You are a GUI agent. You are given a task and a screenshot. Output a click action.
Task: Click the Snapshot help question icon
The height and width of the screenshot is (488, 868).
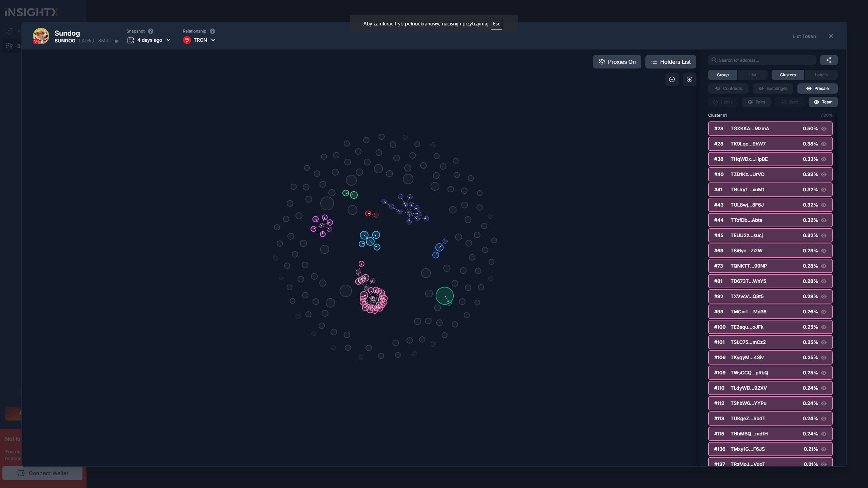click(151, 31)
